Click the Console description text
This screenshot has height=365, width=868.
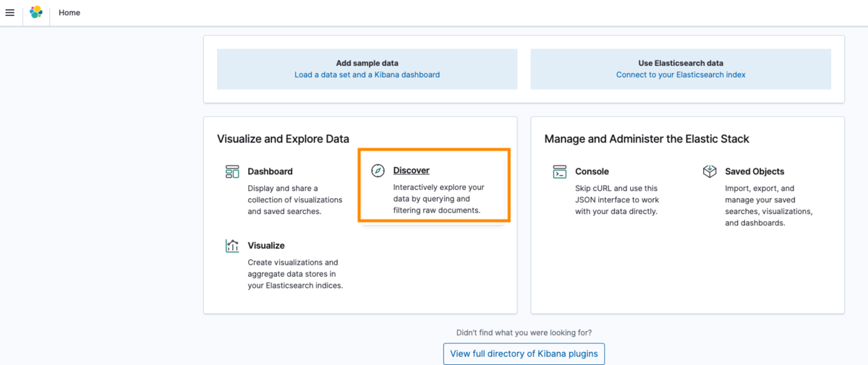pos(617,199)
